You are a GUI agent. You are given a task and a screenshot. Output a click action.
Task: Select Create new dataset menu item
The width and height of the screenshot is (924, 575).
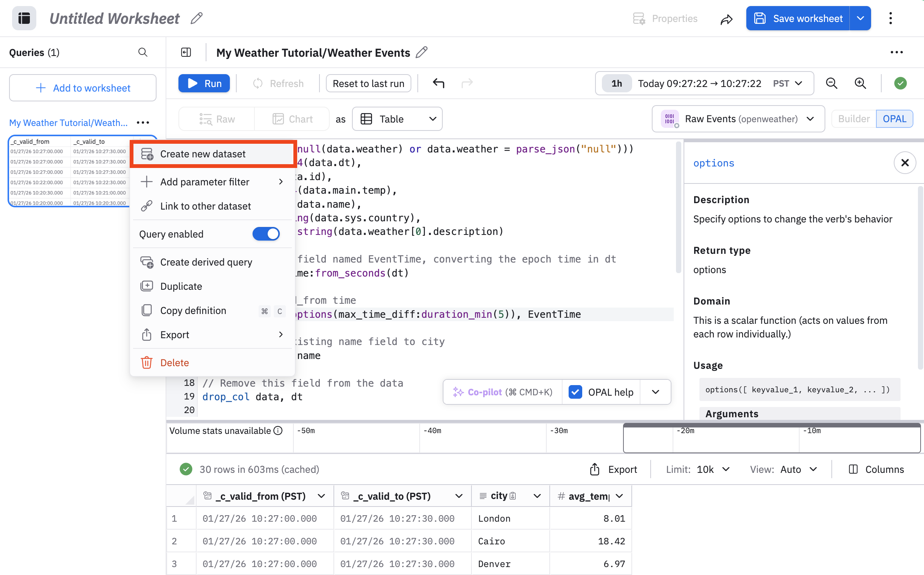tap(203, 154)
